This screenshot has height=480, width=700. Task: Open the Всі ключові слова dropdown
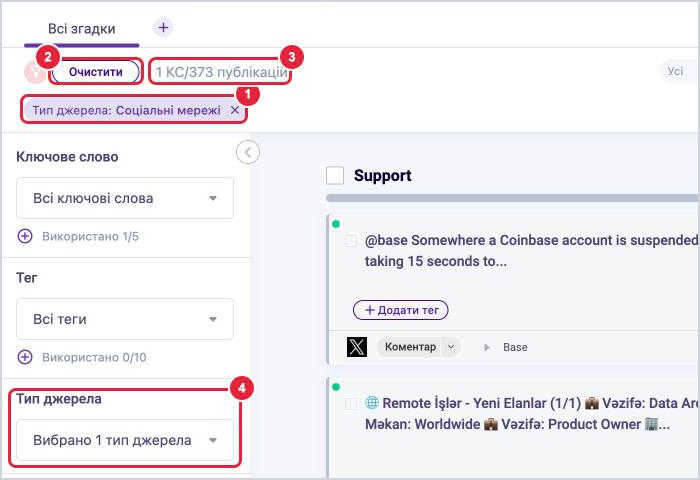click(125, 198)
